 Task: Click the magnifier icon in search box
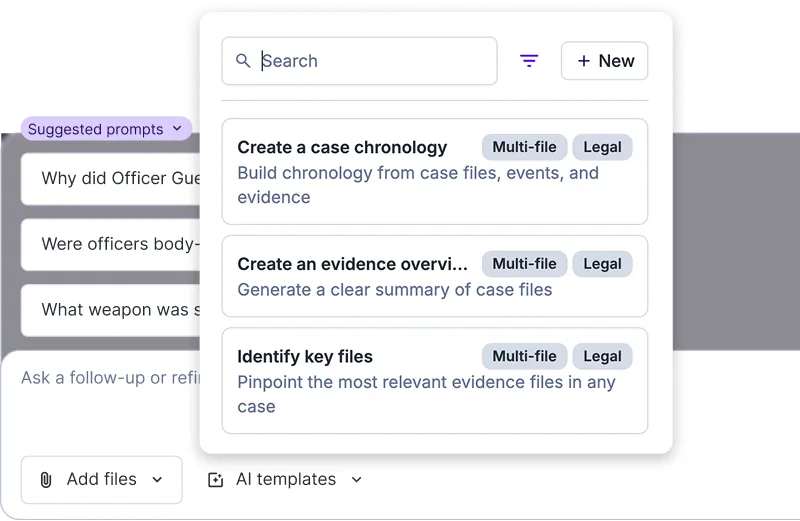pyautogui.click(x=243, y=61)
